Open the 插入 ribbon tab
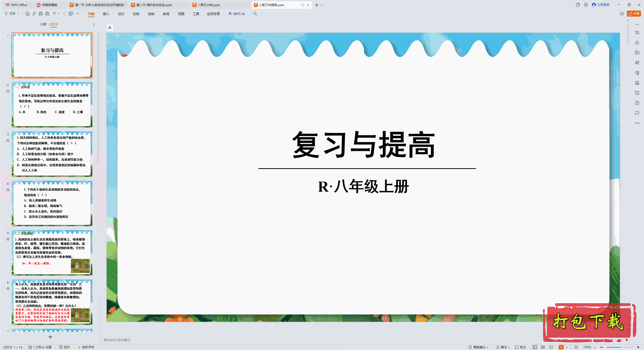Viewport: 644px width, 350px height. tap(106, 14)
